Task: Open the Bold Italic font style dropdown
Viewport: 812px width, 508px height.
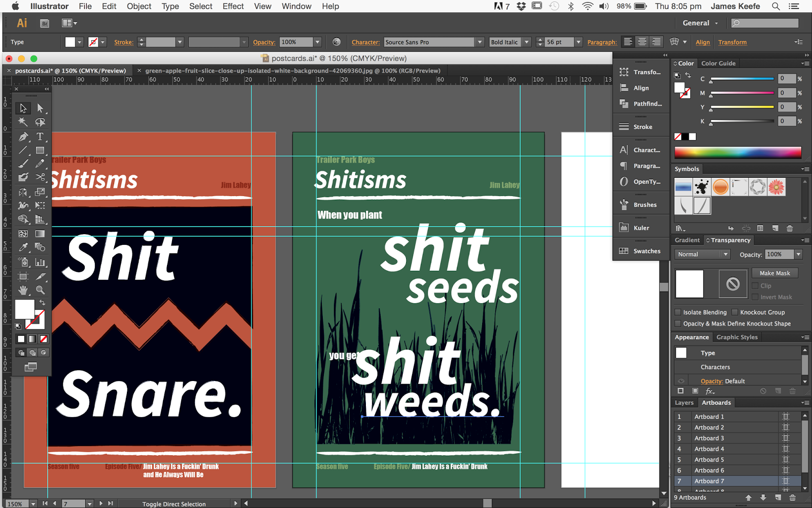Action: (527, 42)
